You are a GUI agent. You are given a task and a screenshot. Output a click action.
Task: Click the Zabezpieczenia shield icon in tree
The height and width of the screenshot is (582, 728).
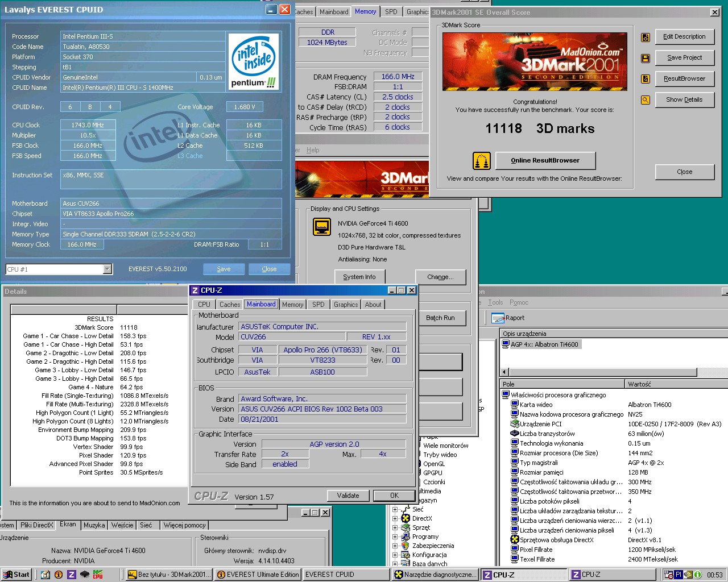[406, 546]
